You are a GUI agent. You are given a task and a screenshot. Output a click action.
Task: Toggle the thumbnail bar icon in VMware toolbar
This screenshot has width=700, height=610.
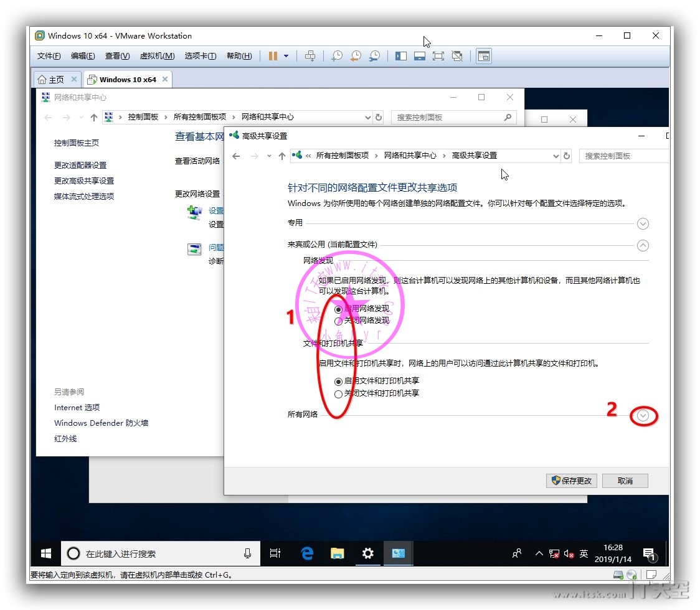pyautogui.click(x=420, y=56)
